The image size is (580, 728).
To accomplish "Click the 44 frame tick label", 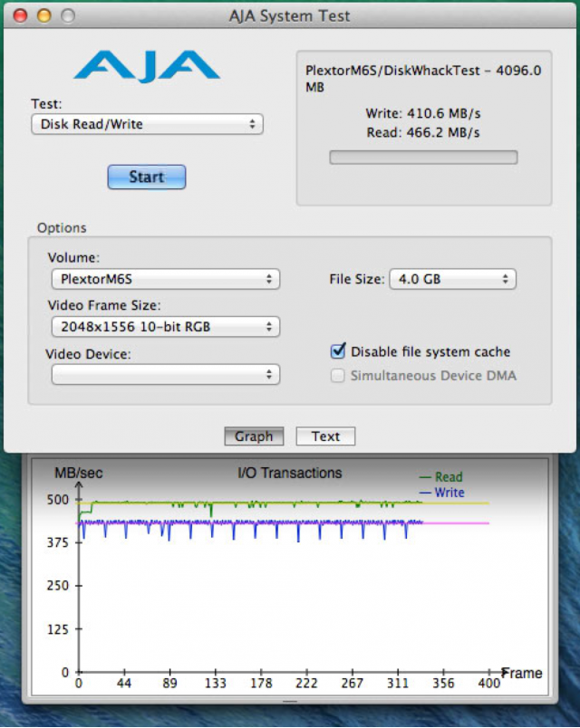I will point(124,684).
